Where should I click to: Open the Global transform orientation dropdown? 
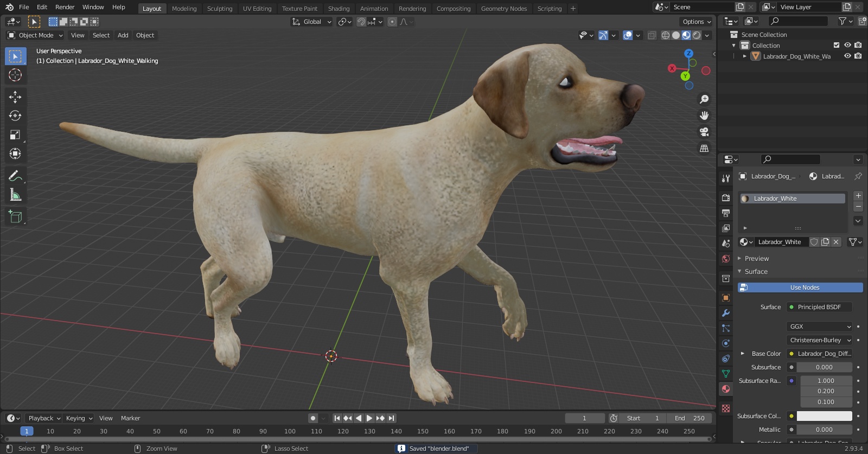pyautogui.click(x=311, y=22)
